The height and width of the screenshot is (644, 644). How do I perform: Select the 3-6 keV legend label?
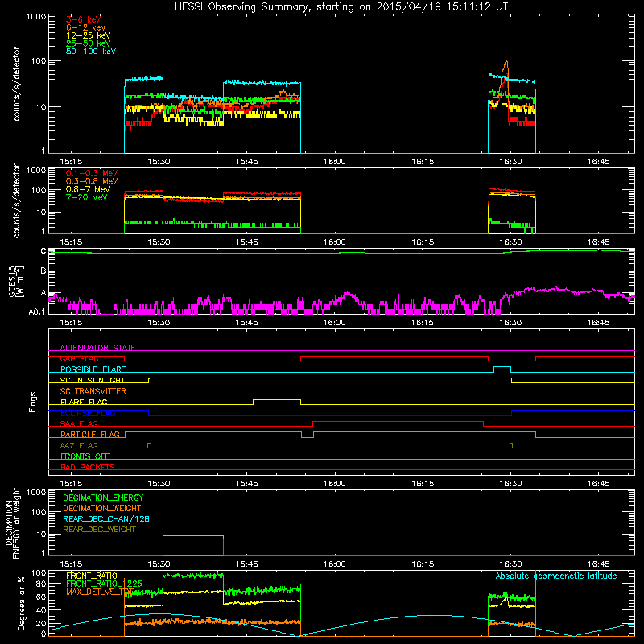click(83, 19)
